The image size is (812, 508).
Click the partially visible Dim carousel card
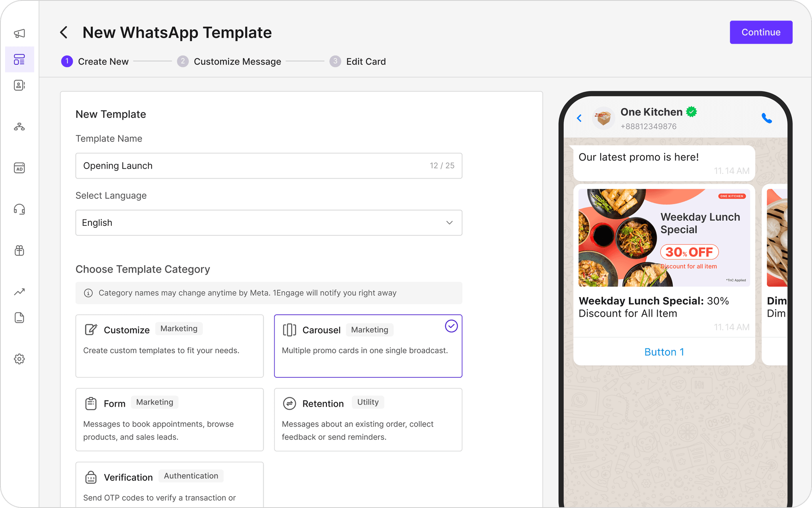coord(775,274)
